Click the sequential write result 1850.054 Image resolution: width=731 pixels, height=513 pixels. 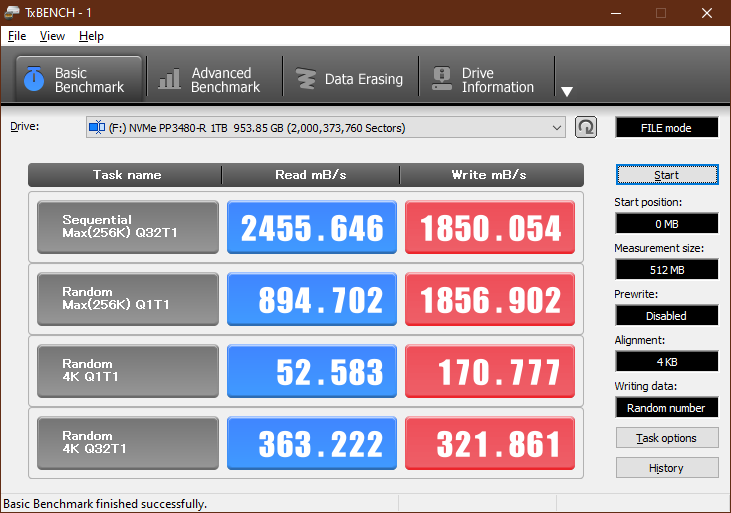tap(490, 227)
